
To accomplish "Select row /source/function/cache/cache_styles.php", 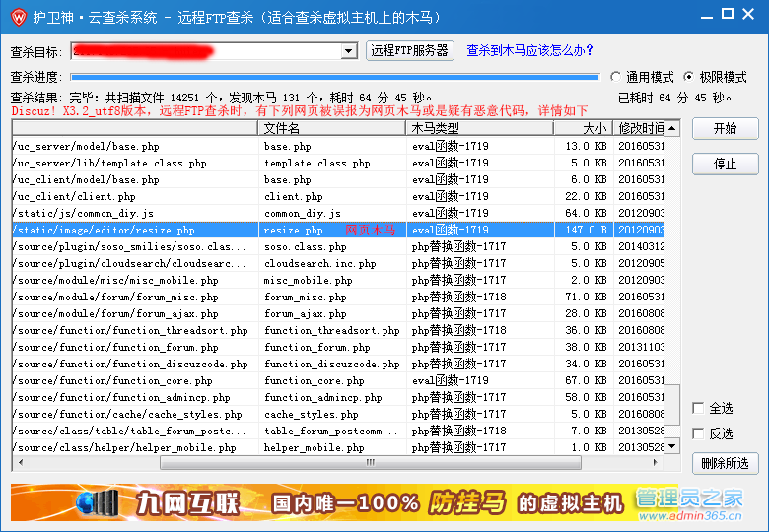I will click(x=338, y=414).
